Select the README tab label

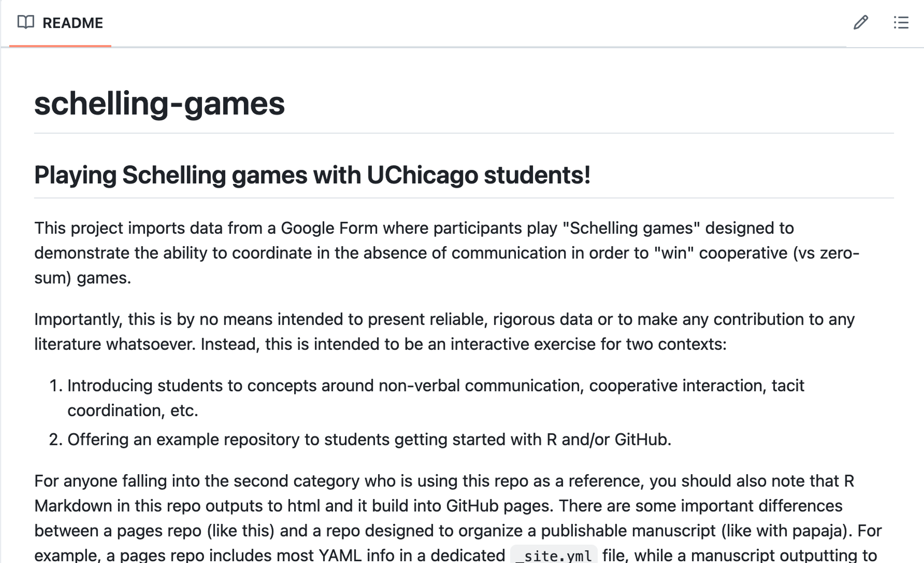72,23
